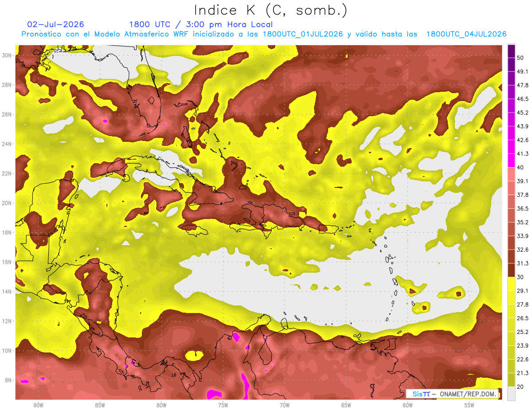
Task: Click the color scale value '32.6'
Action: pos(523,250)
